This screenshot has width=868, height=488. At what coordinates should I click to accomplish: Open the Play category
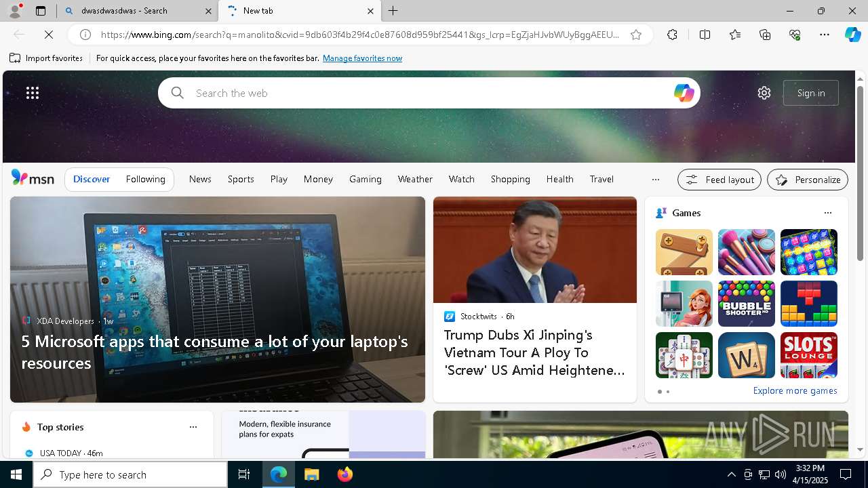point(279,179)
